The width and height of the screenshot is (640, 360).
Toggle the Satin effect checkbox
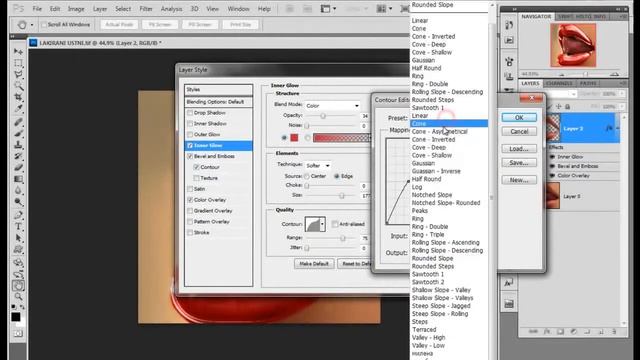[190, 189]
